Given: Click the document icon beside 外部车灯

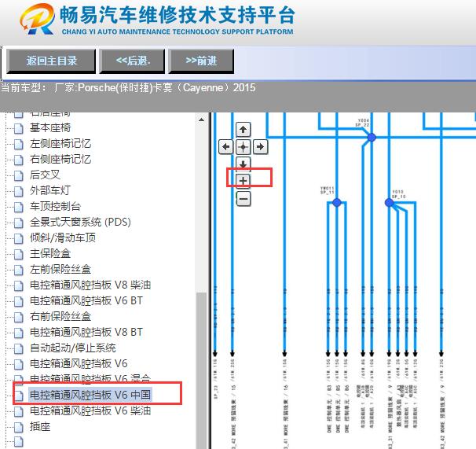Looking at the screenshot, I should click(x=19, y=191).
